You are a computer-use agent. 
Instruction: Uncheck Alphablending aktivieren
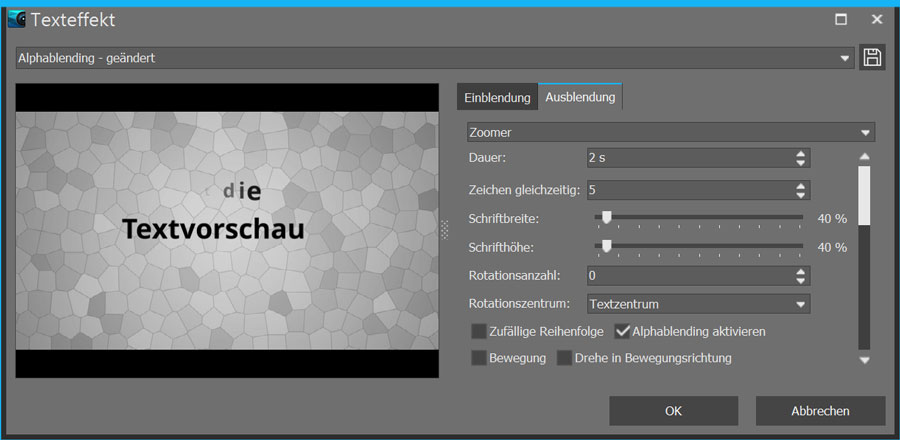(x=622, y=331)
